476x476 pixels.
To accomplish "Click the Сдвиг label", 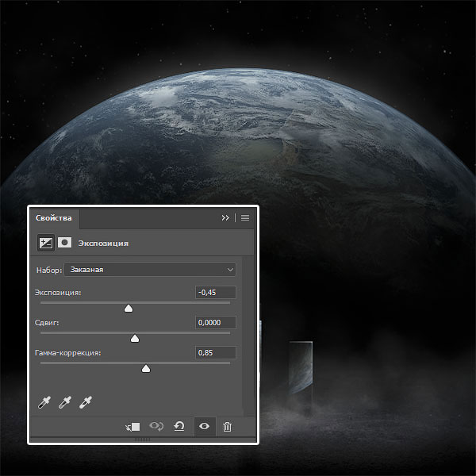I will (x=47, y=323).
